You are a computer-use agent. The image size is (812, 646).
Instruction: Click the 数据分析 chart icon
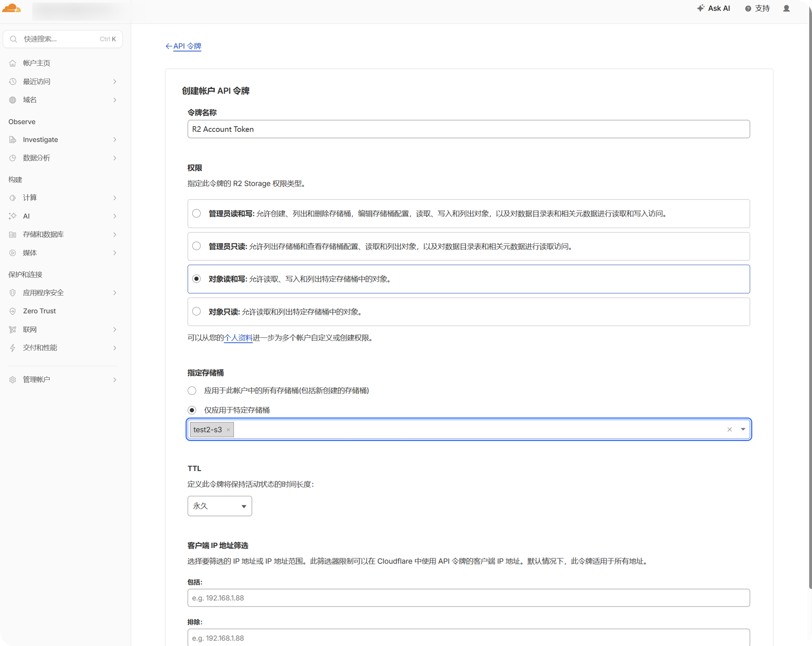(13, 158)
